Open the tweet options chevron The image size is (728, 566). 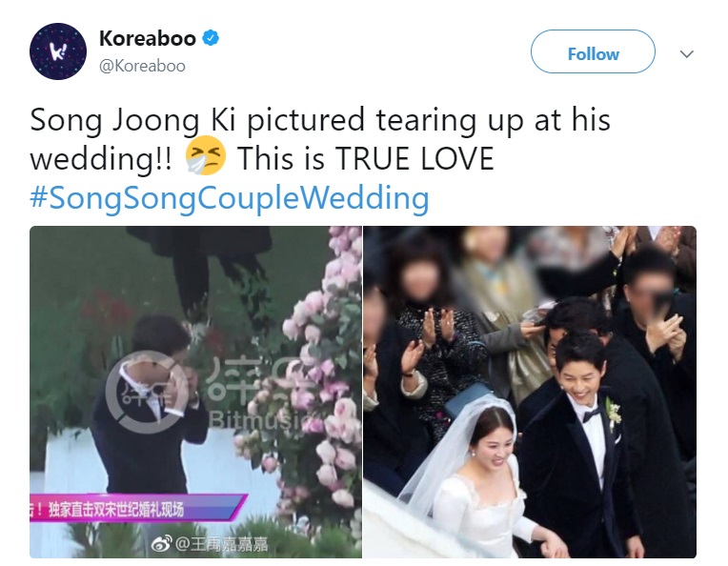tap(686, 54)
